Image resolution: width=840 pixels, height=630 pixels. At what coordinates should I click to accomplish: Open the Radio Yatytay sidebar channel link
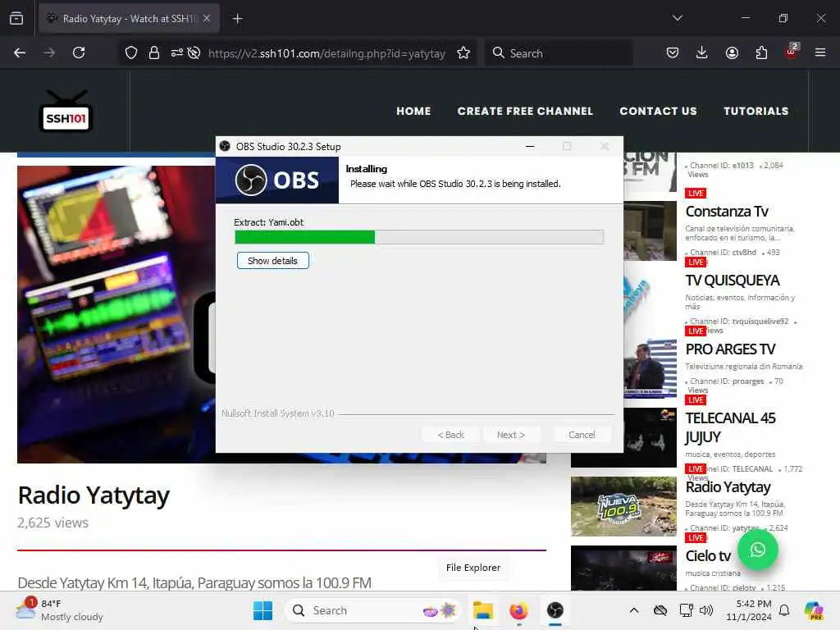click(x=728, y=487)
